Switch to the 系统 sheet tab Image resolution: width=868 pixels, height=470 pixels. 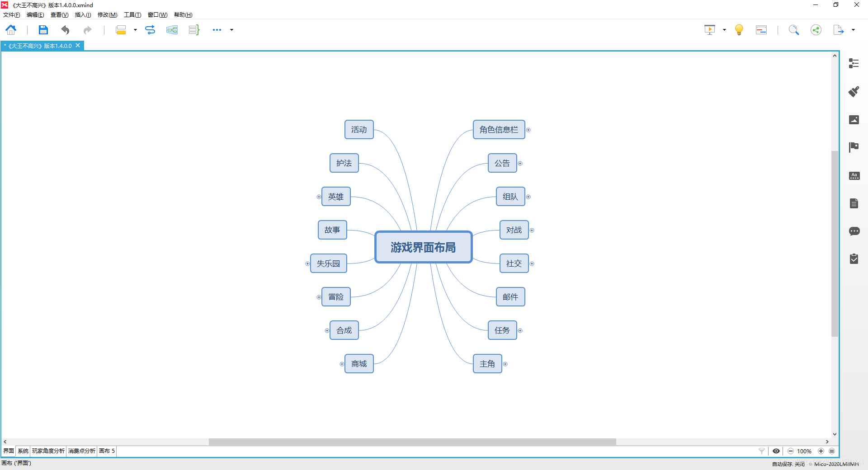point(23,451)
